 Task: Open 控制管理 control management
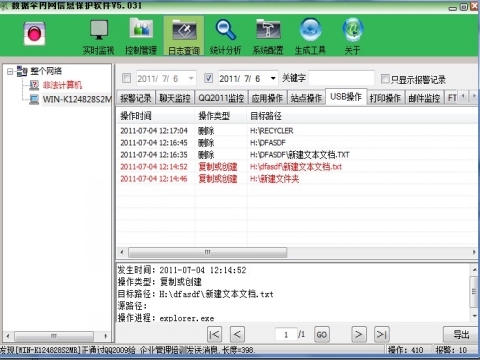141,37
